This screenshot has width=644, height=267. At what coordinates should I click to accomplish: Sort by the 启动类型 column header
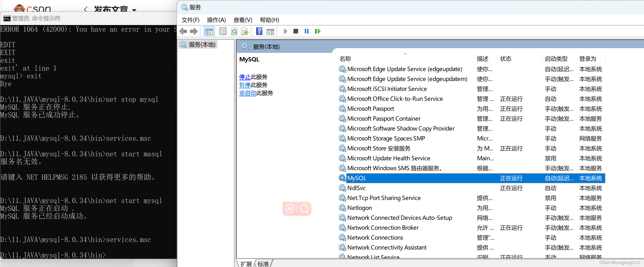pos(559,59)
